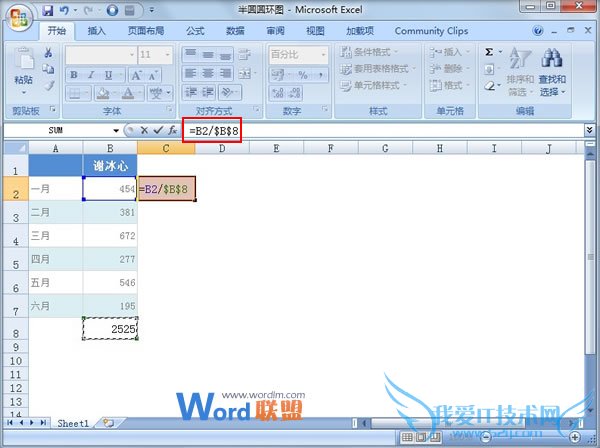
Task: Open 单元格样式 cell styles menu
Action: click(x=374, y=85)
